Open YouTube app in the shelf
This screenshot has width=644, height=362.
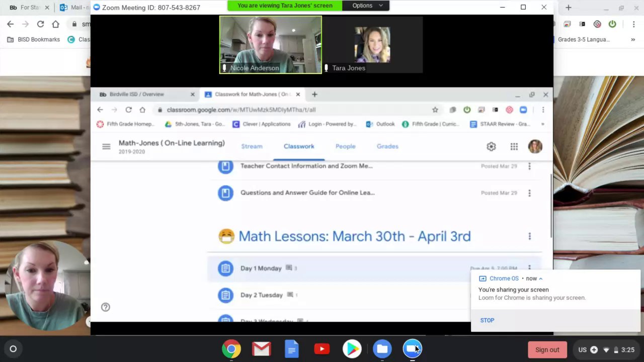click(322, 349)
